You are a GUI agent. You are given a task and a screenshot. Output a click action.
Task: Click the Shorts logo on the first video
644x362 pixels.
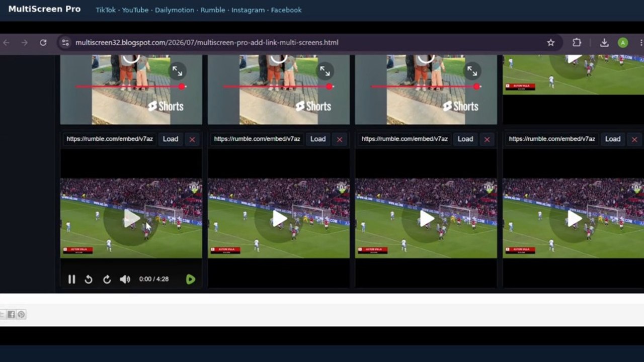coord(166,106)
